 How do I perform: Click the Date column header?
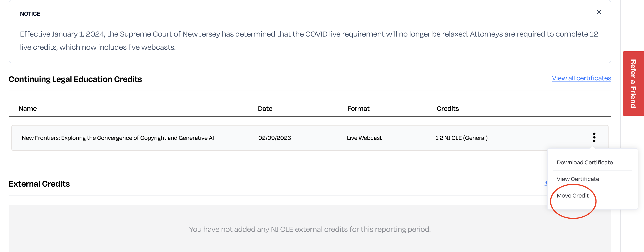click(265, 109)
